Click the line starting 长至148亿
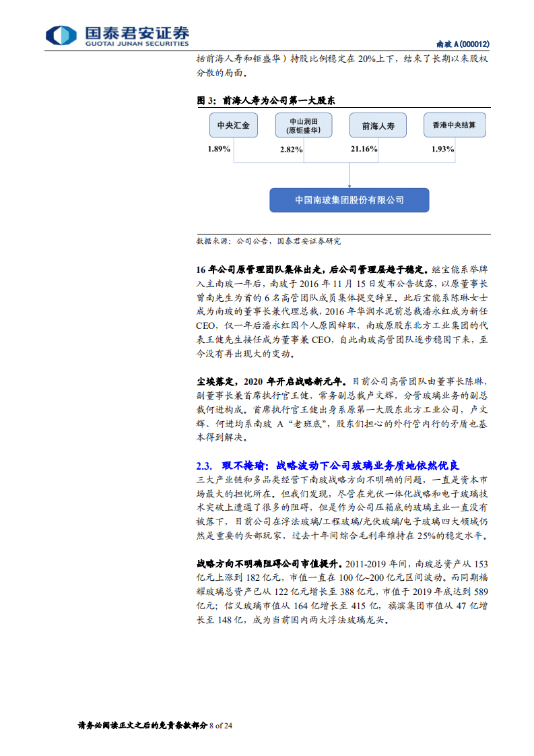Viewport: 534px width, 756px height. (x=293, y=620)
